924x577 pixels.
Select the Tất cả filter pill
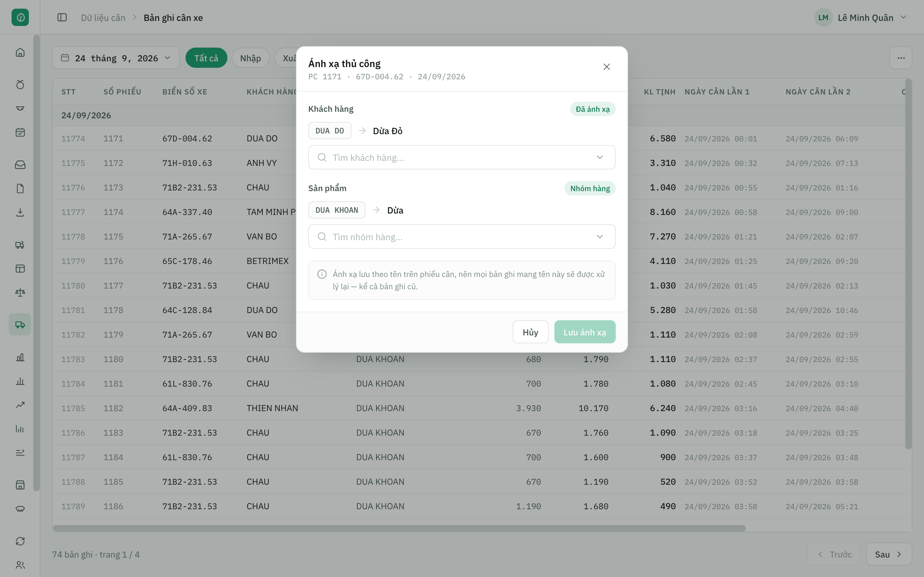point(206,58)
